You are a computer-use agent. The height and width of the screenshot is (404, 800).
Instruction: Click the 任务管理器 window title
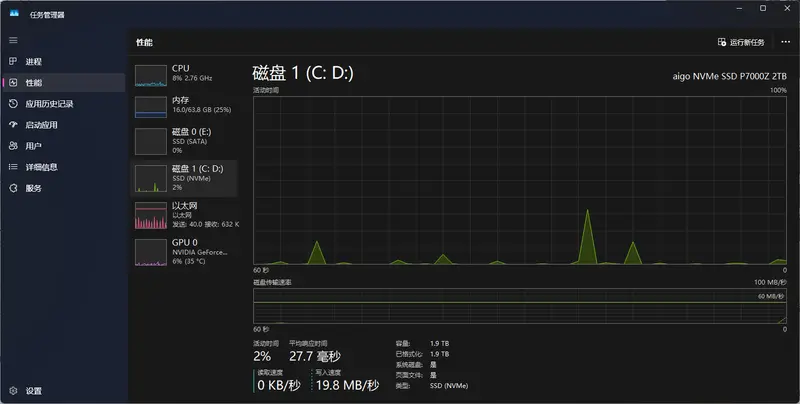point(47,15)
